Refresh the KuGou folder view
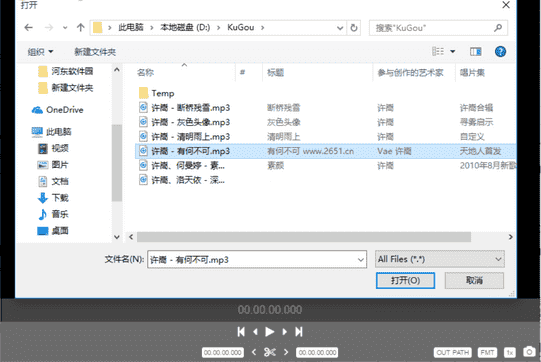This screenshot has height=362, width=541. point(354,28)
